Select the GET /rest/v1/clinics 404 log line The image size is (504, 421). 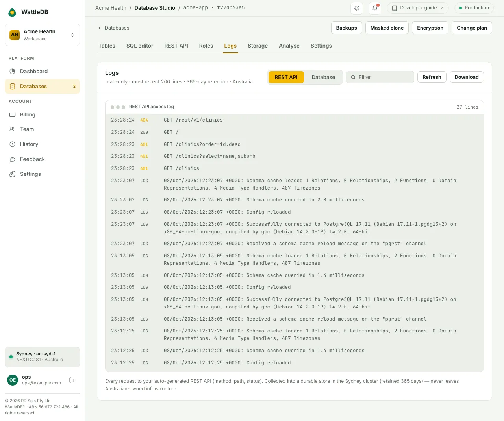pos(295,120)
